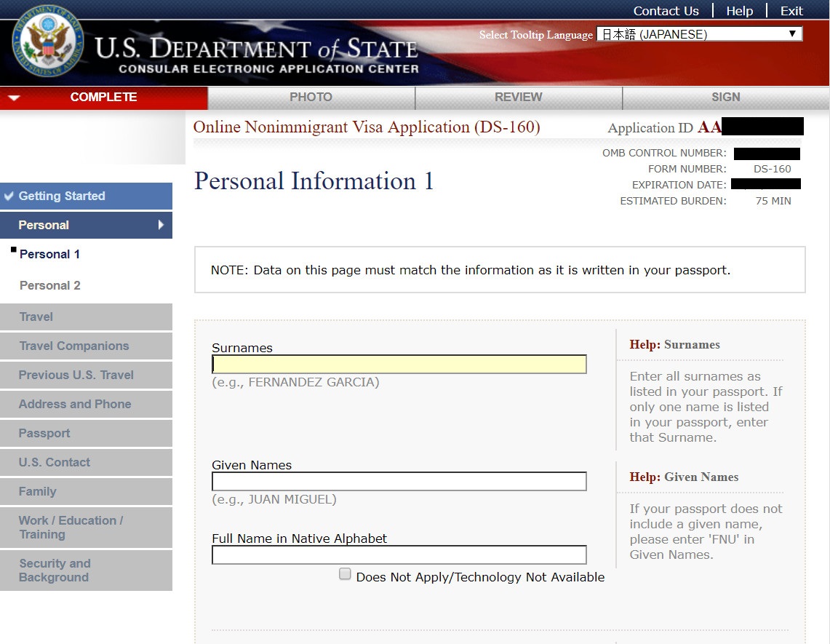
Task: Click the Help link in header
Action: [x=740, y=11]
